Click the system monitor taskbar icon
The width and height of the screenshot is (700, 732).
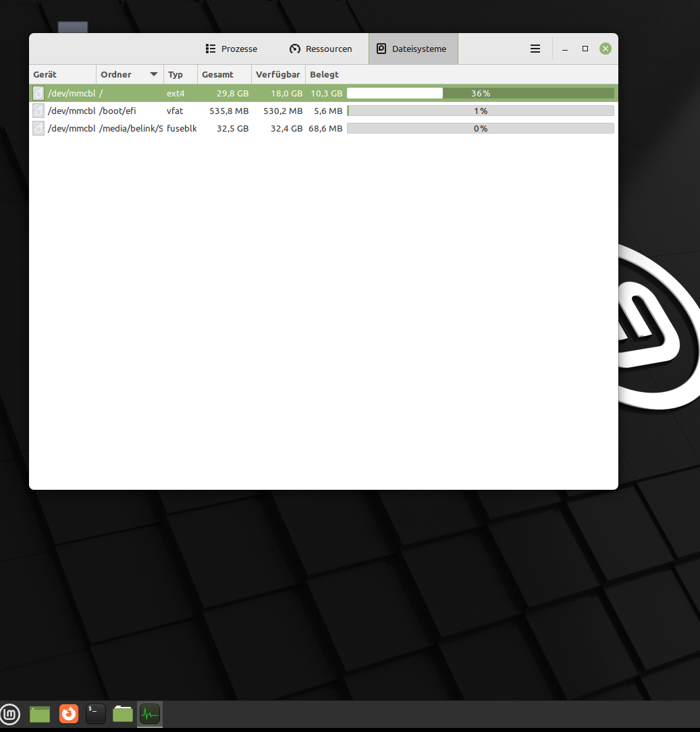click(x=150, y=714)
